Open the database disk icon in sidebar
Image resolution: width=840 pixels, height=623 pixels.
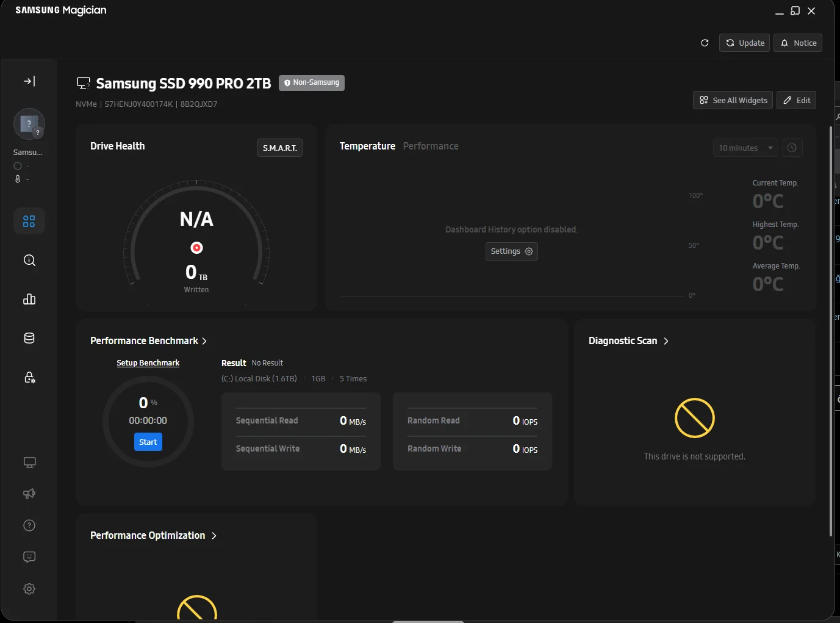[29, 339]
